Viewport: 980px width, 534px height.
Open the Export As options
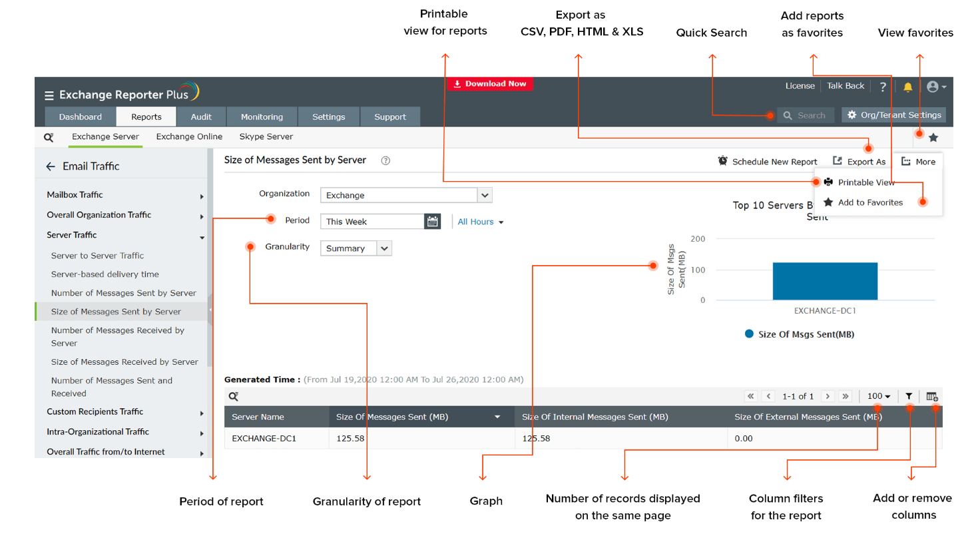[x=859, y=162]
